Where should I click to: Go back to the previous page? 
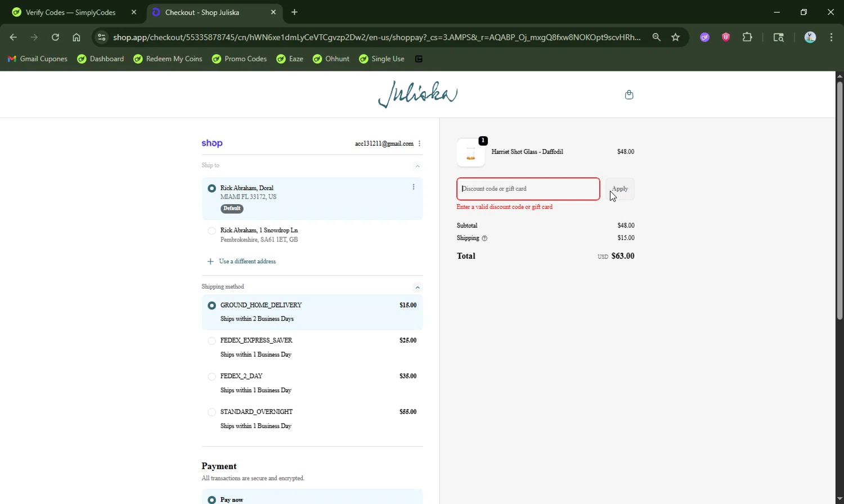[x=14, y=37]
